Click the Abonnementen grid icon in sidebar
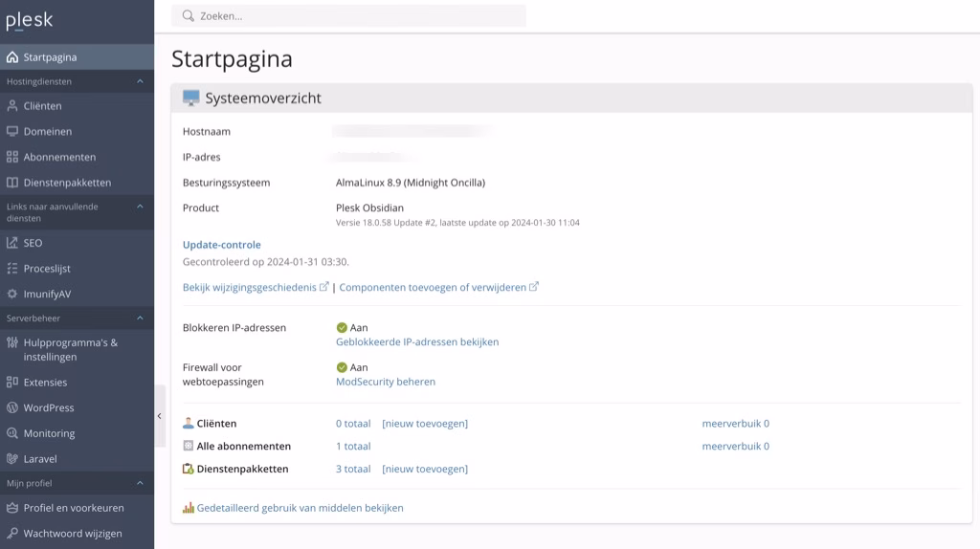This screenshot has width=980, height=549. point(12,157)
